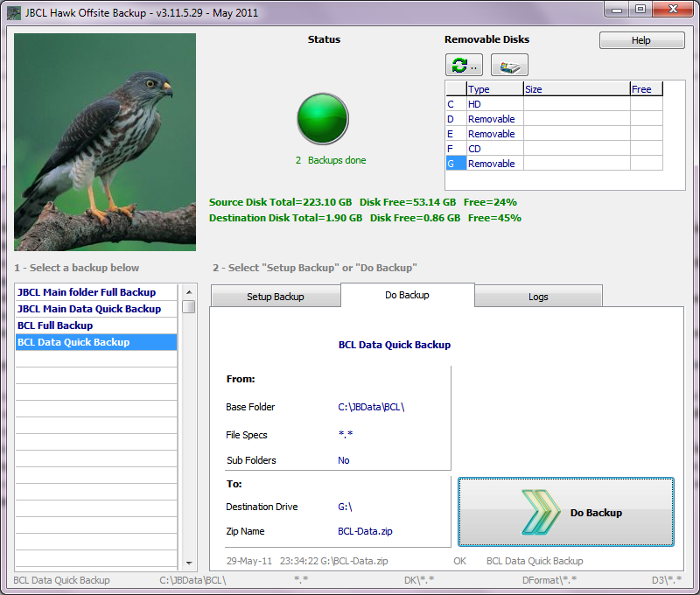Switch to the Setup Backup tab
Viewport: 700px width, 595px height.
pos(275,295)
